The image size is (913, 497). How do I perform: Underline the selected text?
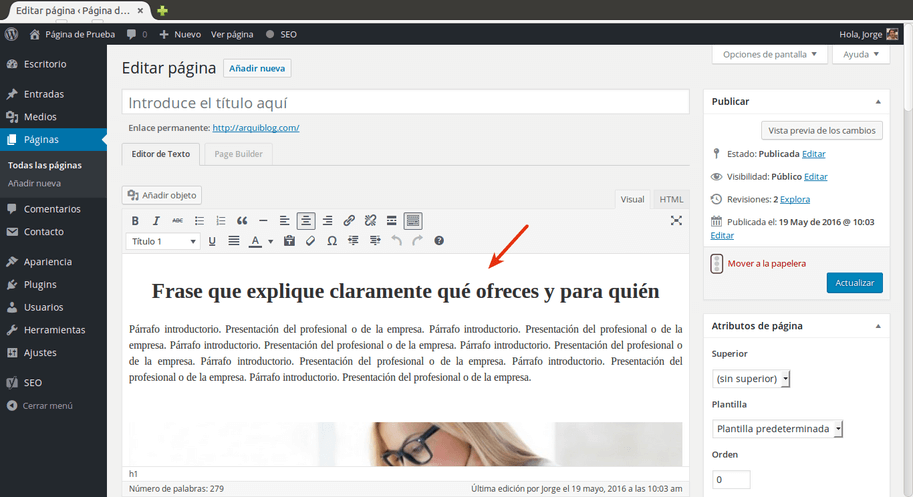pyautogui.click(x=212, y=241)
